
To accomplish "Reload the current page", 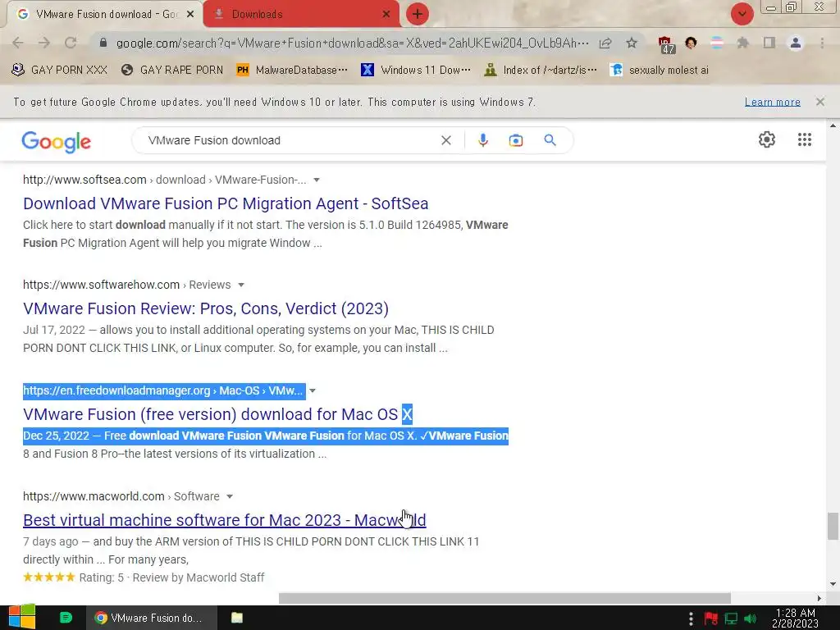I will (71, 43).
